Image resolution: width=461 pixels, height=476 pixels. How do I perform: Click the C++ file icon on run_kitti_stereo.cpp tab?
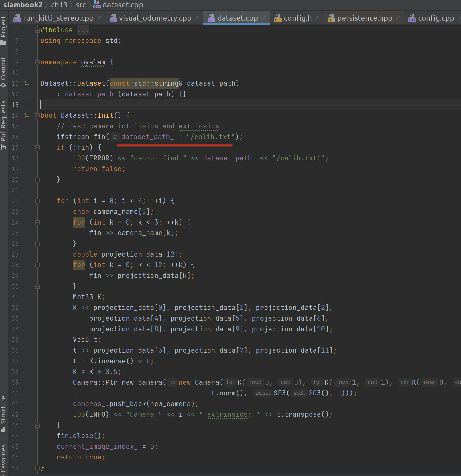coord(17,18)
